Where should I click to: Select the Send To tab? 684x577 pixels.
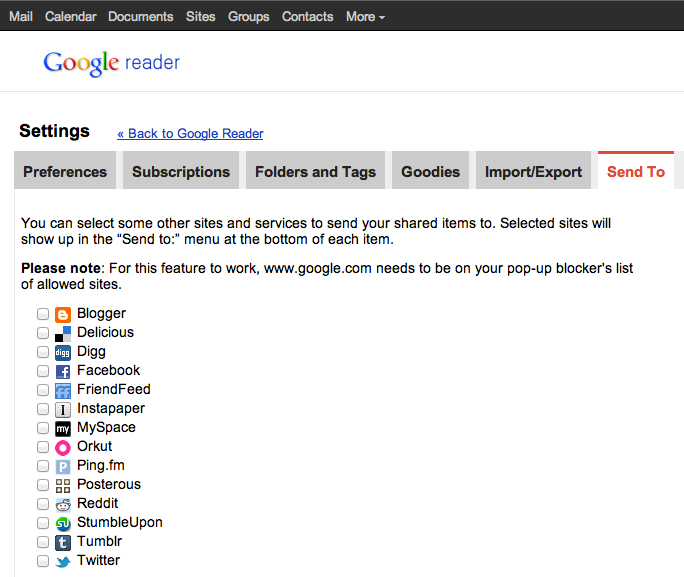pyautogui.click(x=636, y=171)
